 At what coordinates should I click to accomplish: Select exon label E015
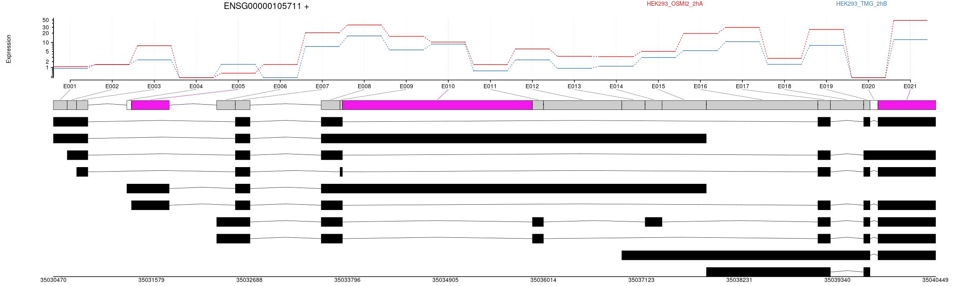pyautogui.click(x=658, y=86)
